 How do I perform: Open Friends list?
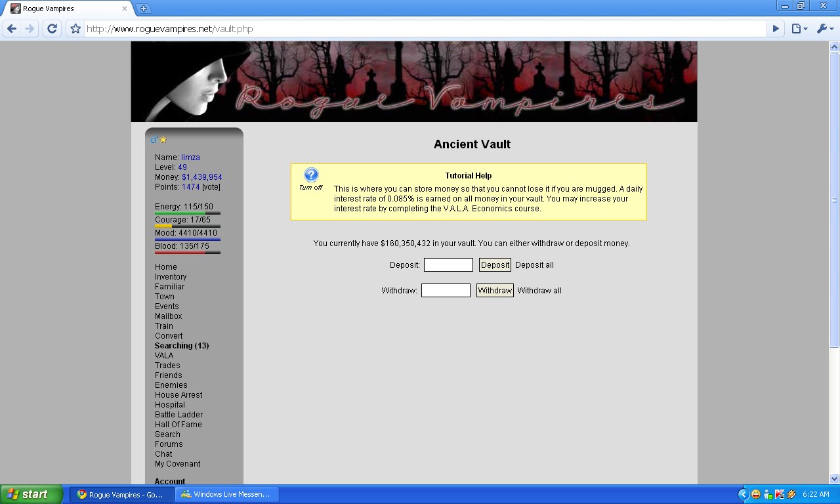pos(169,375)
